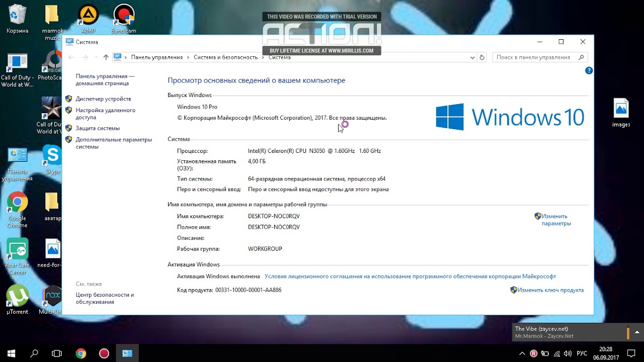
Task: Click Изменить ключ продукта link
Action: coord(550,290)
